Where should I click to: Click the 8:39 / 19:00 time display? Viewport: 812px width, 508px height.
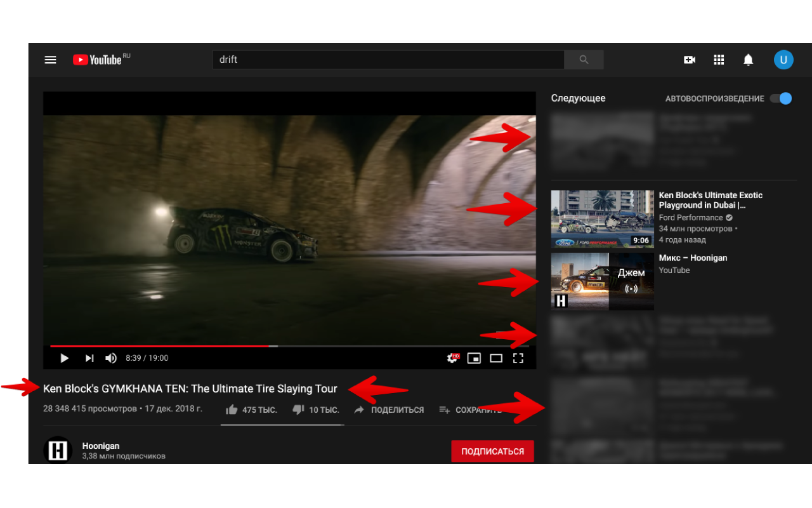(x=147, y=358)
